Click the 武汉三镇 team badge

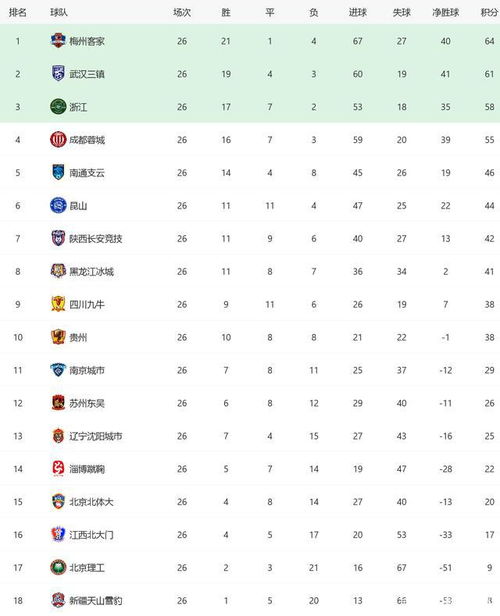(x=58, y=74)
